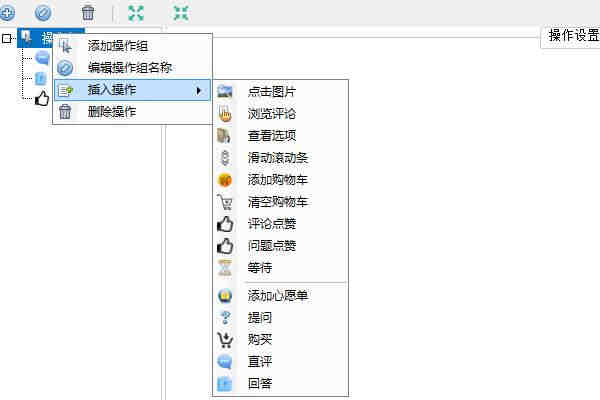Viewport: 600px width, 400px height.
Task: Select 问题点赞 in the submenu
Action: coord(280,246)
